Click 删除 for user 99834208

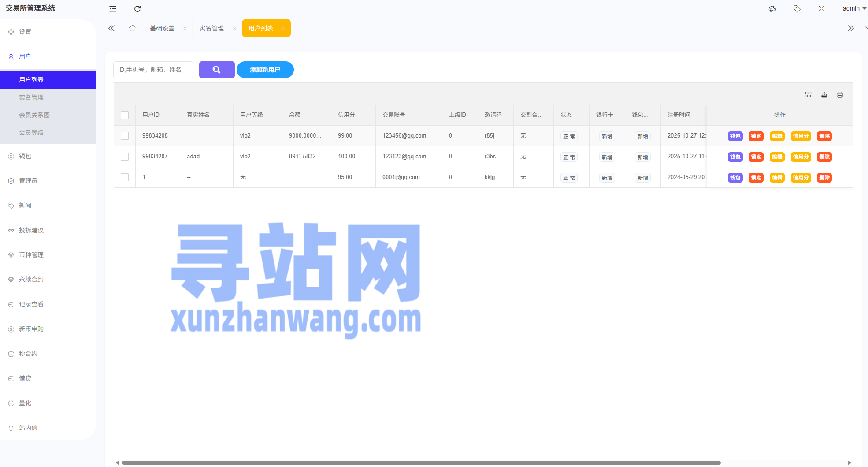(x=824, y=136)
